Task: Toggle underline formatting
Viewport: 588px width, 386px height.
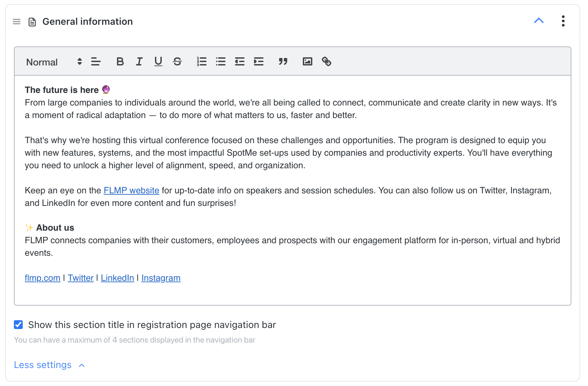Action: [158, 61]
